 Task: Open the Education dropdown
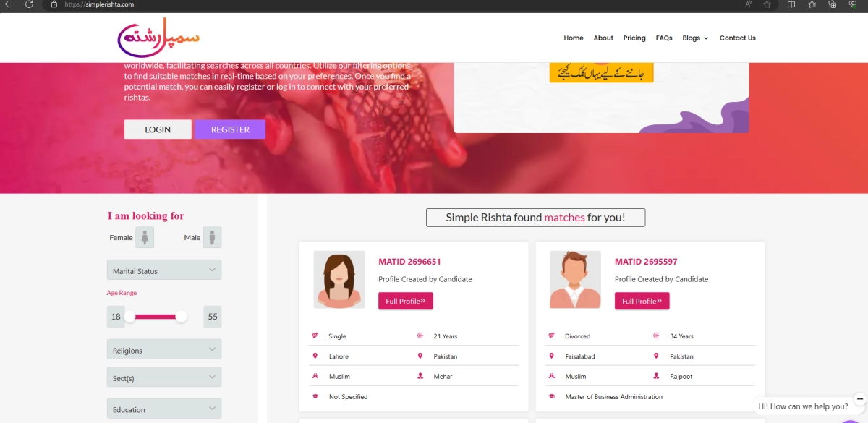pyautogui.click(x=164, y=409)
